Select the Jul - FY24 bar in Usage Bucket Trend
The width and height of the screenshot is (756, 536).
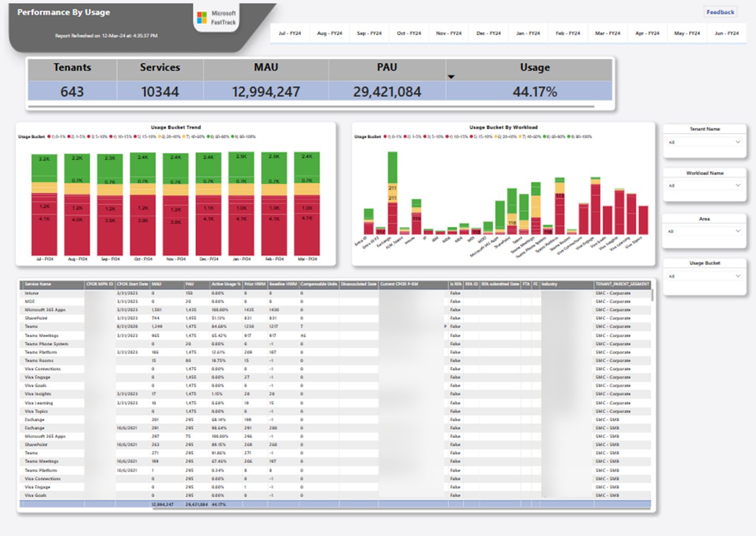pyautogui.click(x=44, y=205)
